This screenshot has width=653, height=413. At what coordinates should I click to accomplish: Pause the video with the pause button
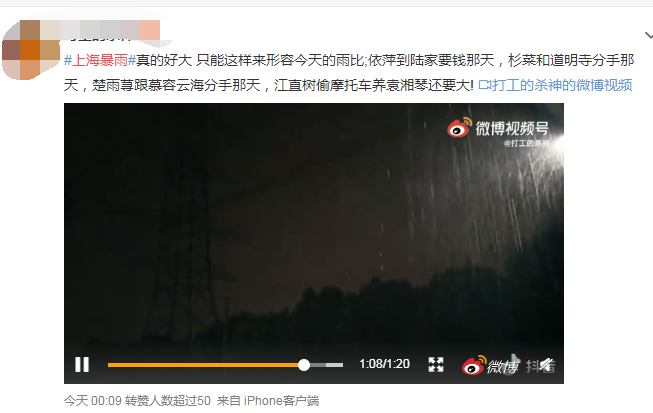[82, 364]
